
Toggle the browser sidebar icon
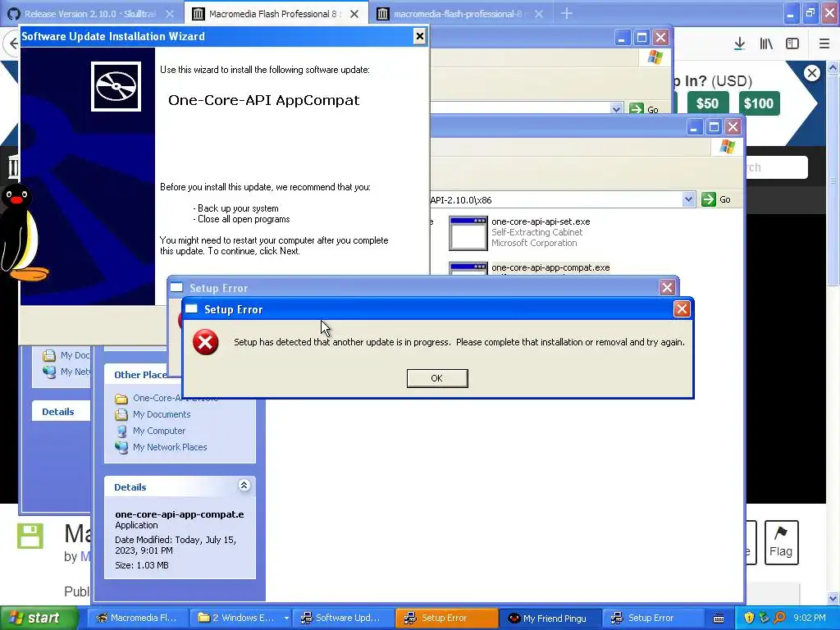pyautogui.click(x=792, y=44)
